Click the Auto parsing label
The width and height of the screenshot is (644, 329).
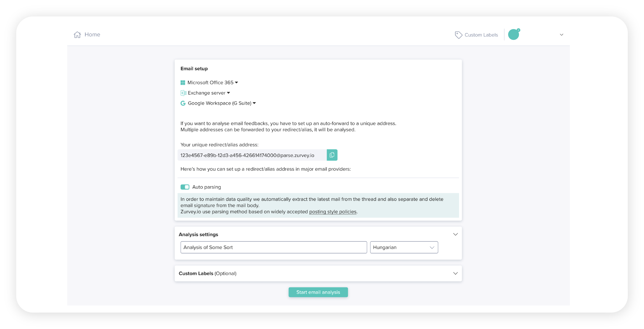207,187
